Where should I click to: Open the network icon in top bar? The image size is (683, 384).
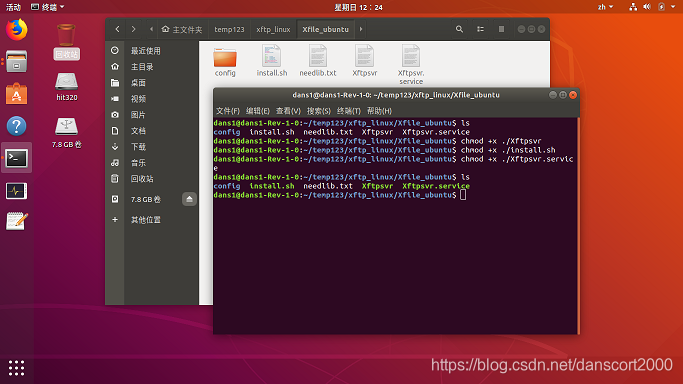(x=633, y=7)
